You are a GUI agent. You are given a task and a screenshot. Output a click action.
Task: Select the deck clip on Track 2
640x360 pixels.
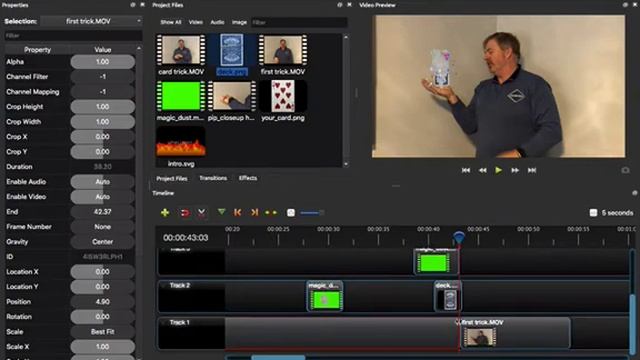[448, 296]
